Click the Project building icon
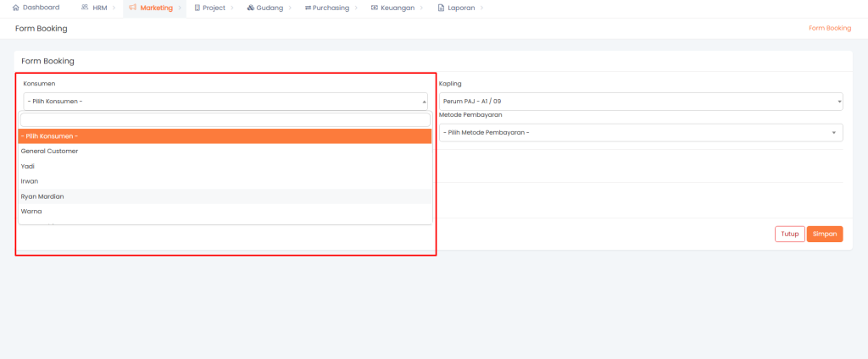The image size is (868, 359). [x=198, y=8]
